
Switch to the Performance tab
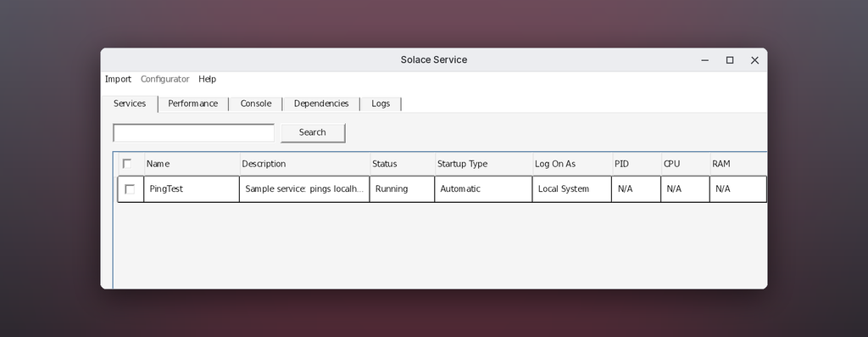(x=192, y=104)
